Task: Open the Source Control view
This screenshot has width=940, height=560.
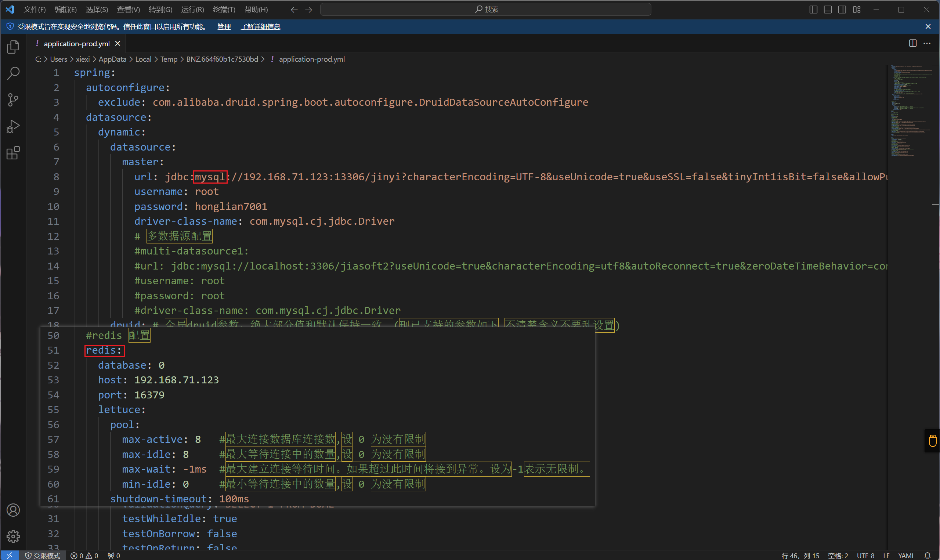Action: coord(13,100)
